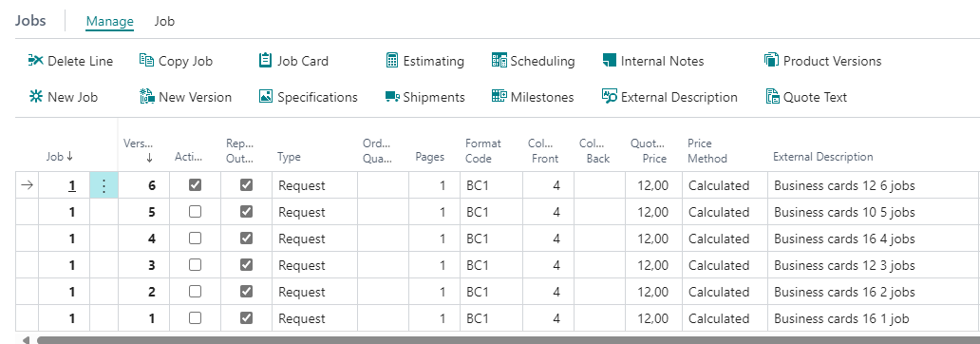
Task: Click the Quoted Price '12,00' in version 2 row
Action: point(653,292)
